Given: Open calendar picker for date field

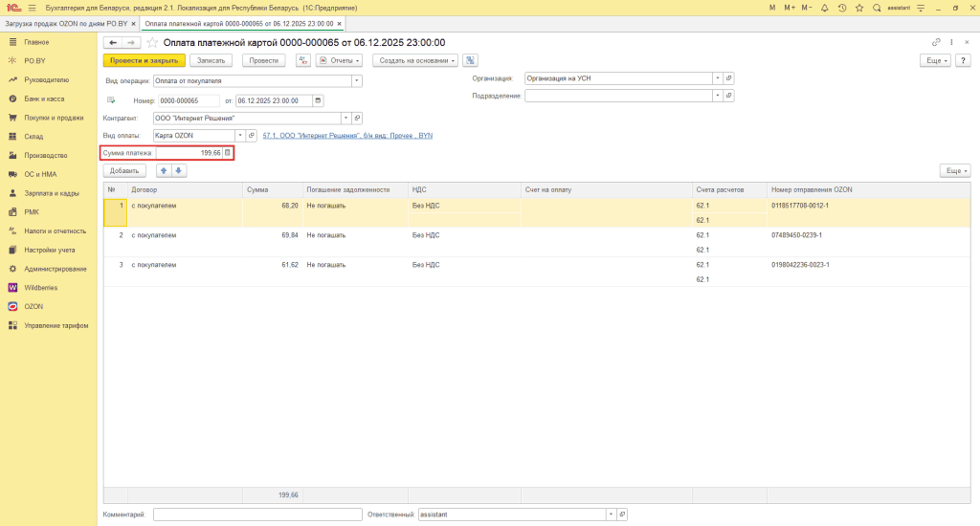Looking at the screenshot, I should click(x=318, y=100).
